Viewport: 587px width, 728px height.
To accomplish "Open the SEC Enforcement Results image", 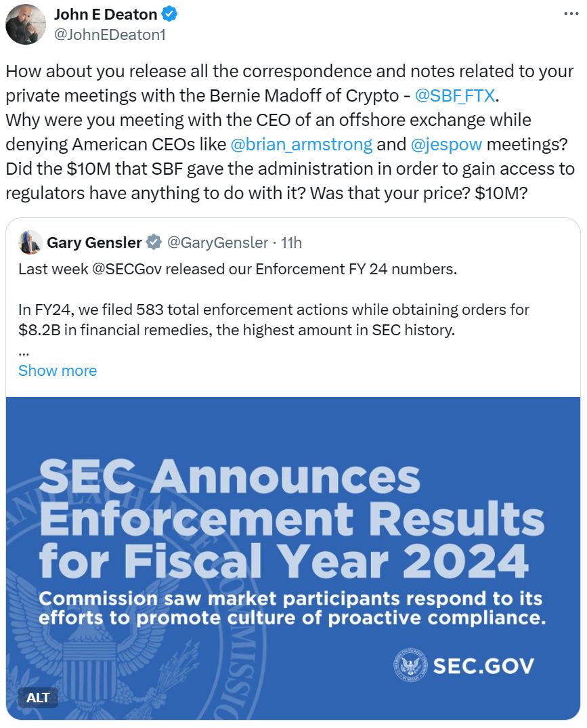I will pos(292,558).
